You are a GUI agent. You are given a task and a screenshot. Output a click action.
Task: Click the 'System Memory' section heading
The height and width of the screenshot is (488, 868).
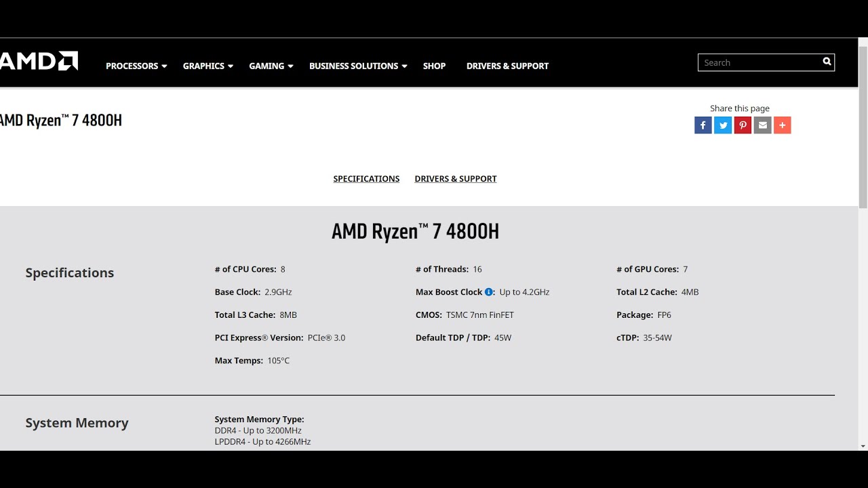[77, 423]
